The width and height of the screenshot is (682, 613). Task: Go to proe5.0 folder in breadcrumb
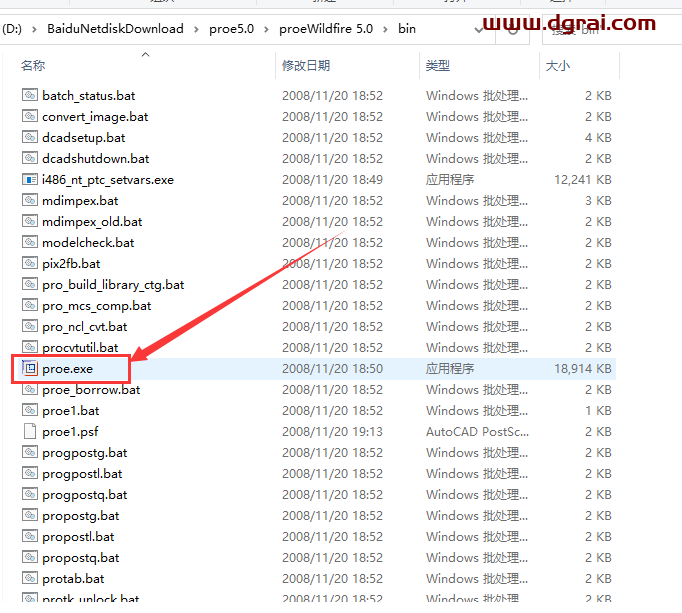231,29
